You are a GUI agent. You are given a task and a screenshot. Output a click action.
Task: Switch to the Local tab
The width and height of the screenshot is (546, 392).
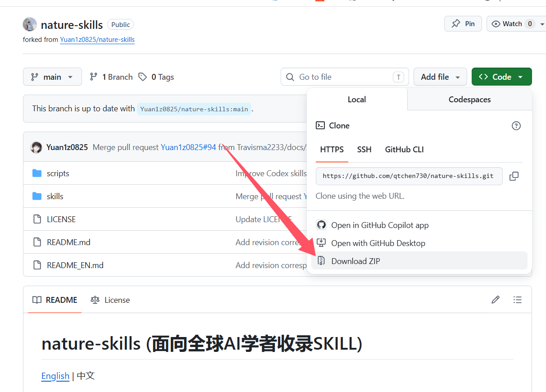(x=357, y=100)
